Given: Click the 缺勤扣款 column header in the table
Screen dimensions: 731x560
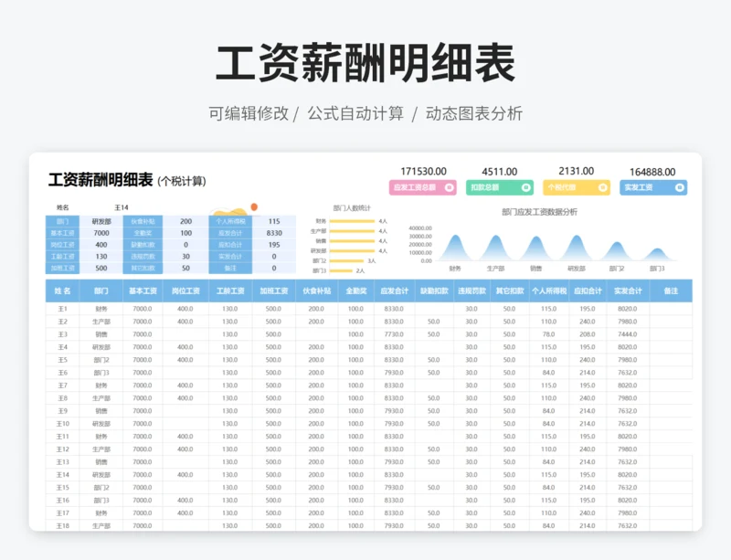Looking at the screenshot, I should click(434, 291).
